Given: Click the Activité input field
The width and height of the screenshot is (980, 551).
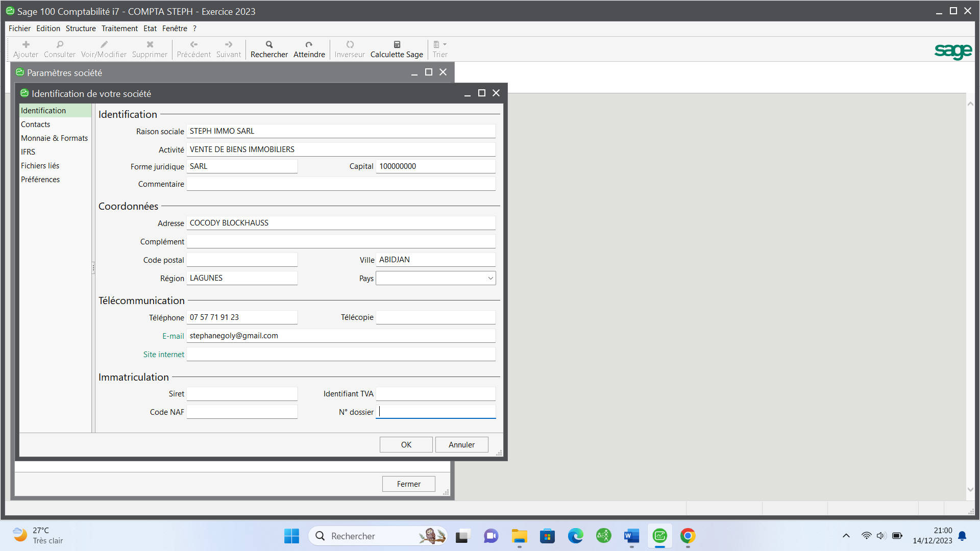Looking at the screenshot, I should coord(341,149).
